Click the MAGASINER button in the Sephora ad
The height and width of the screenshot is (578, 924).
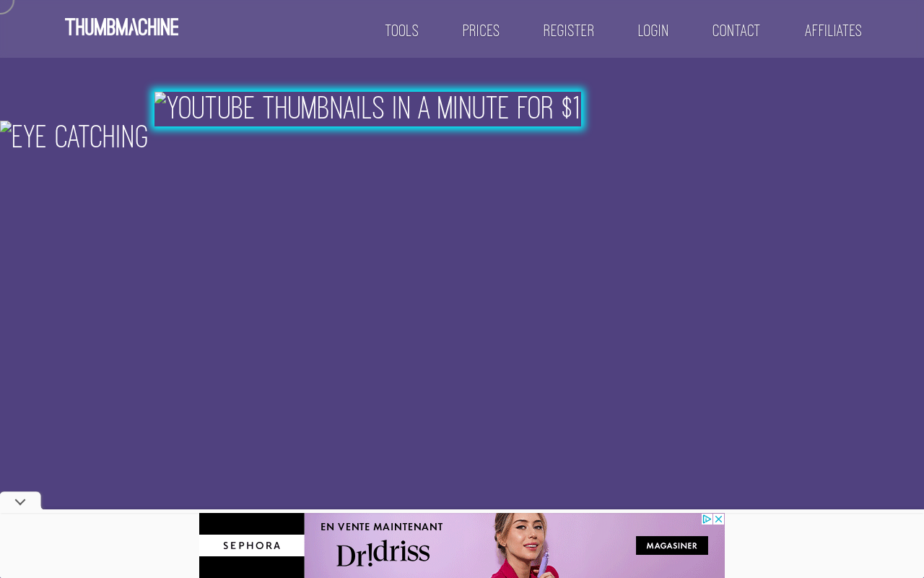tap(671, 545)
